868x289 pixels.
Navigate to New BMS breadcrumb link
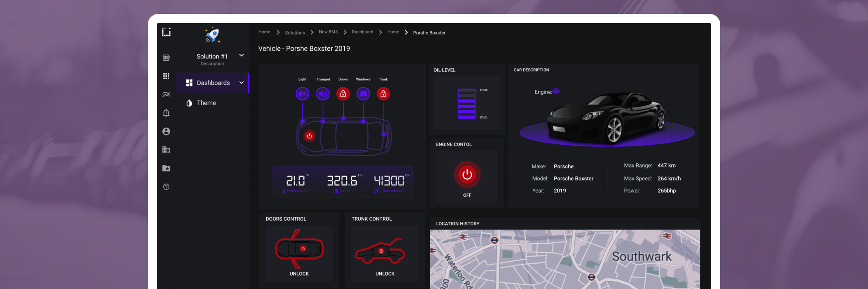tap(328, 32)
